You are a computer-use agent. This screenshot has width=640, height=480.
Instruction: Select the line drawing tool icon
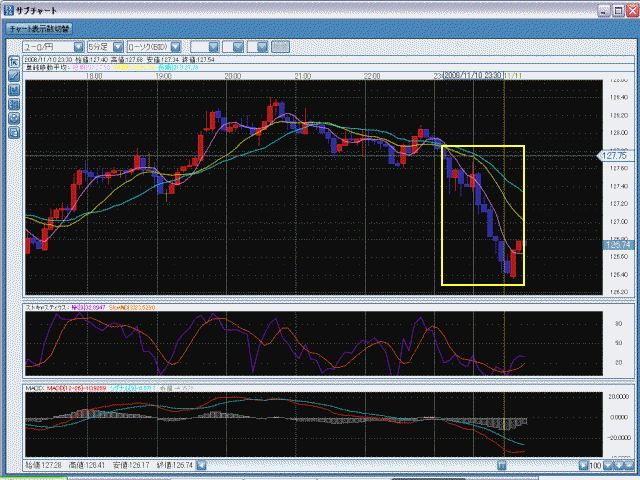[x=13, y=76]
